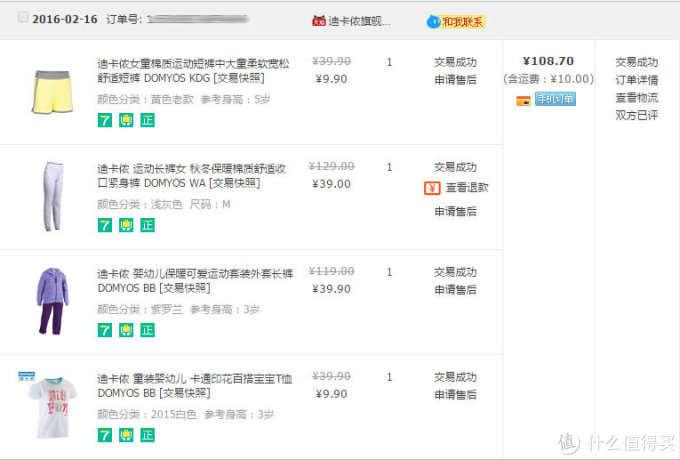Click 7-day return icon under white T-shirt
This screenshot has width=680, height=460.
click(x=105, y=435)
